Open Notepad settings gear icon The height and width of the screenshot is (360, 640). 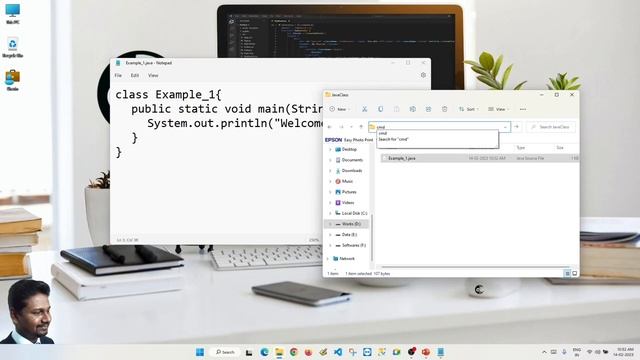pos(423,75)
